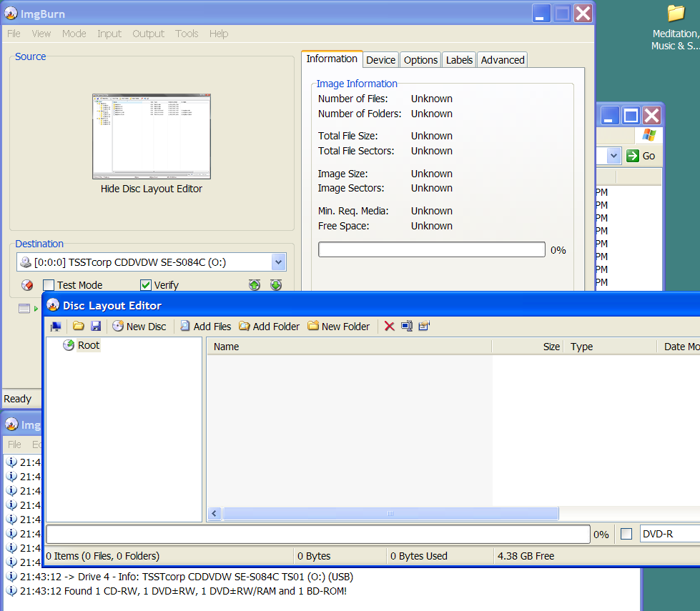This screenshot has width=700, height=611.
Task: Click the ImgBurn Log window title icon
Action: pyautogui.click(x=11, y=424)
